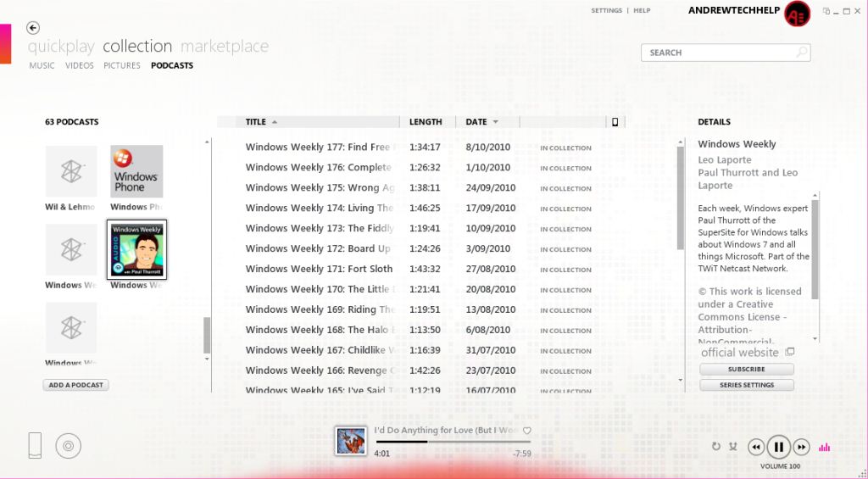Open the DATE column sort dropdown
The height and width of the screenshot is (479, 868).
(x=495, y=122)
